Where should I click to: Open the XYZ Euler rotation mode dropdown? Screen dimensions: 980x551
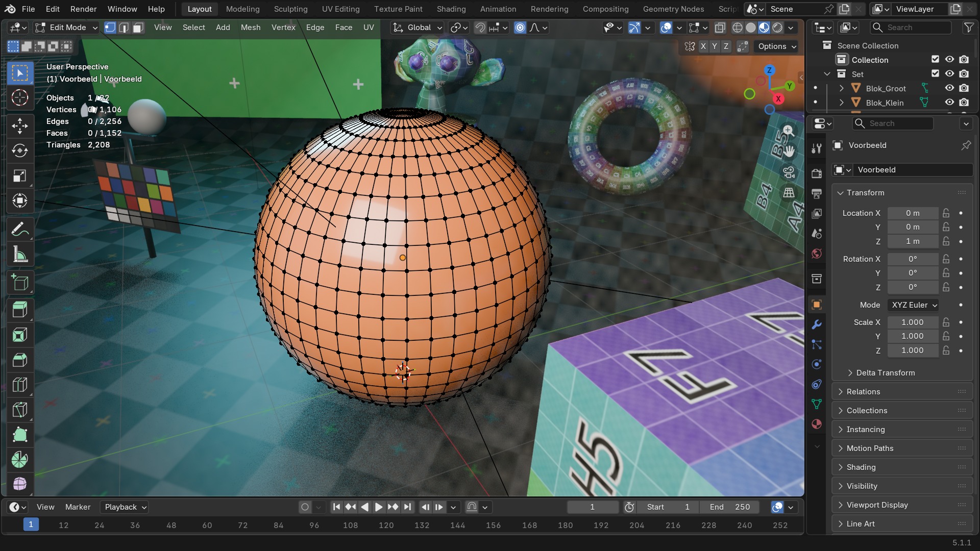point(914,305)
